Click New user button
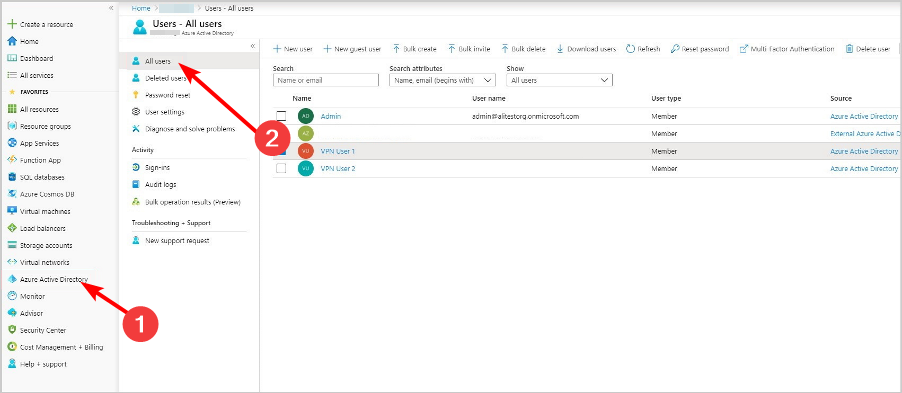 [x=293, y=49]
